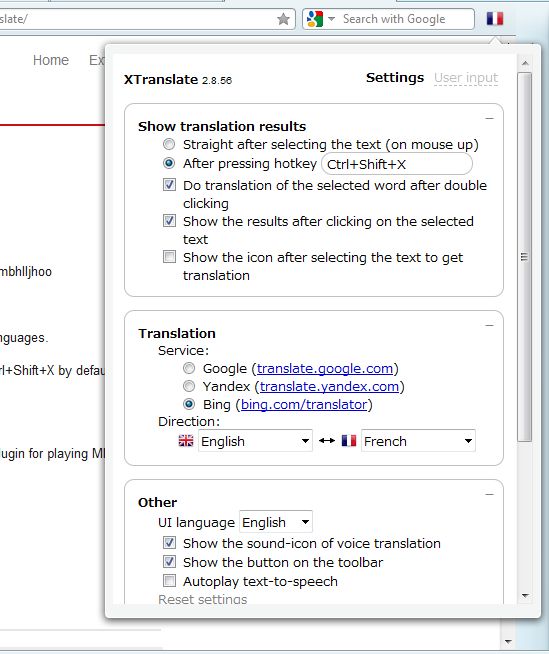Toggle 'Show the results after clicking' checkbox
The width and height of the screenshot is (549, 654).
[x=169, y=220]
